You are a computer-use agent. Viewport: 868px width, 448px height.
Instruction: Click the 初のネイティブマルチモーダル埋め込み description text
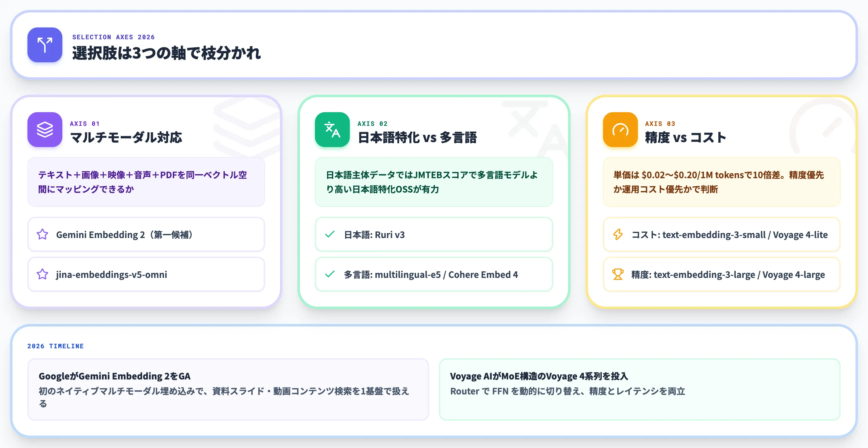pyautogui.click(x=224, y=397)
